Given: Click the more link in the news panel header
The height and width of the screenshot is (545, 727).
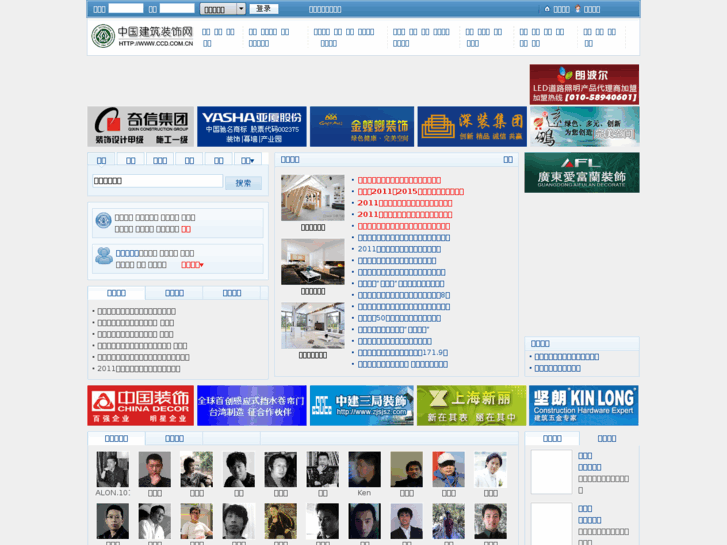Looking at the screenshot, I should pos(508,160).
